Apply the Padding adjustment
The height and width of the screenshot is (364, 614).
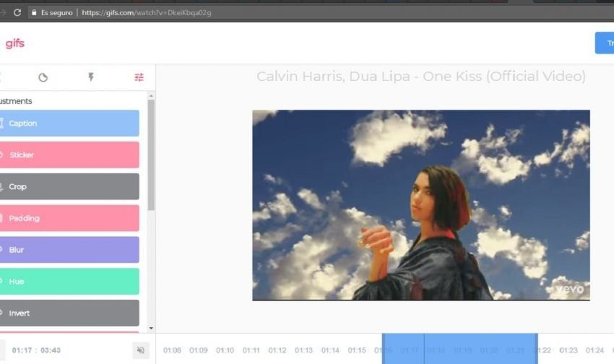(x=69, y=218)
